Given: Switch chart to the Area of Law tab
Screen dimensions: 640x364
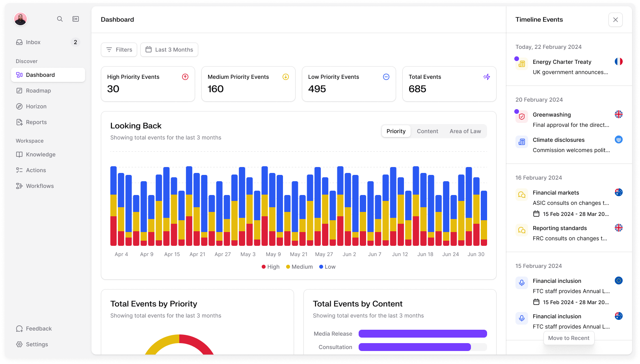Looking at the screenshot, I should click(x=465, y=131).
